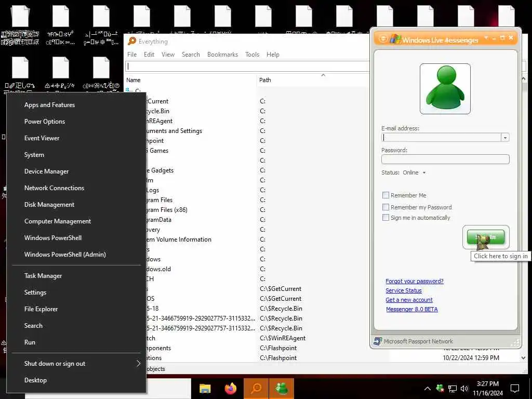Show hidden system tray icons
The height and width of the screenshot is (399, 532).
tap(428, 389)
